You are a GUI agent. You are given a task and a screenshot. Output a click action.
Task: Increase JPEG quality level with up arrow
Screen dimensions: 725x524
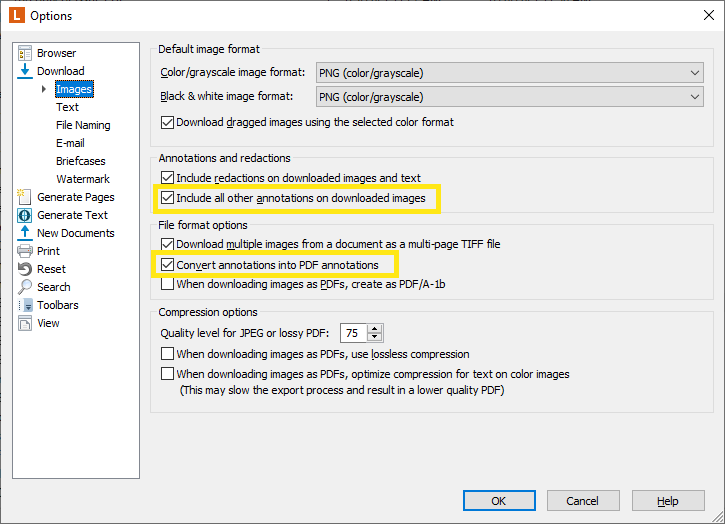pos(375,329)
